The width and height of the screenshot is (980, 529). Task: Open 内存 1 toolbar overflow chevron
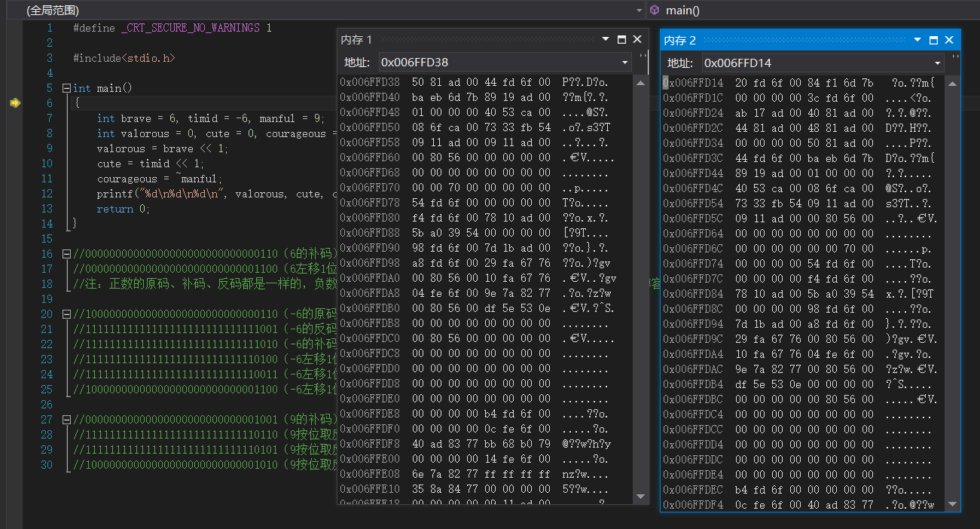tap(643, 57)
